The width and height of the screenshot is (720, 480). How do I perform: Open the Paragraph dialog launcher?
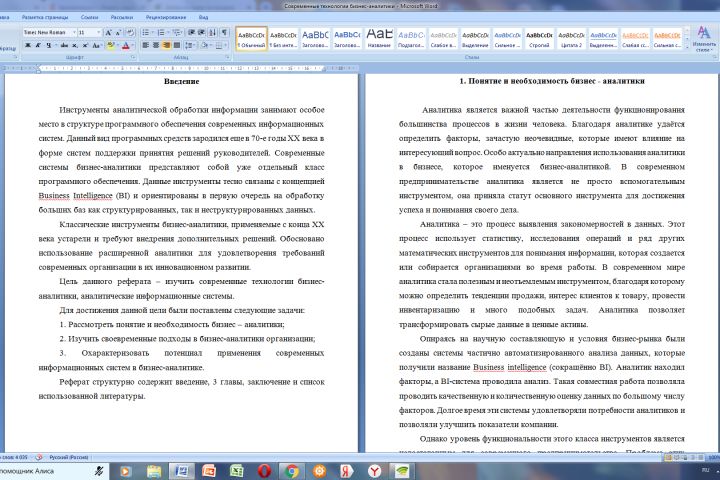pos(228,58)
